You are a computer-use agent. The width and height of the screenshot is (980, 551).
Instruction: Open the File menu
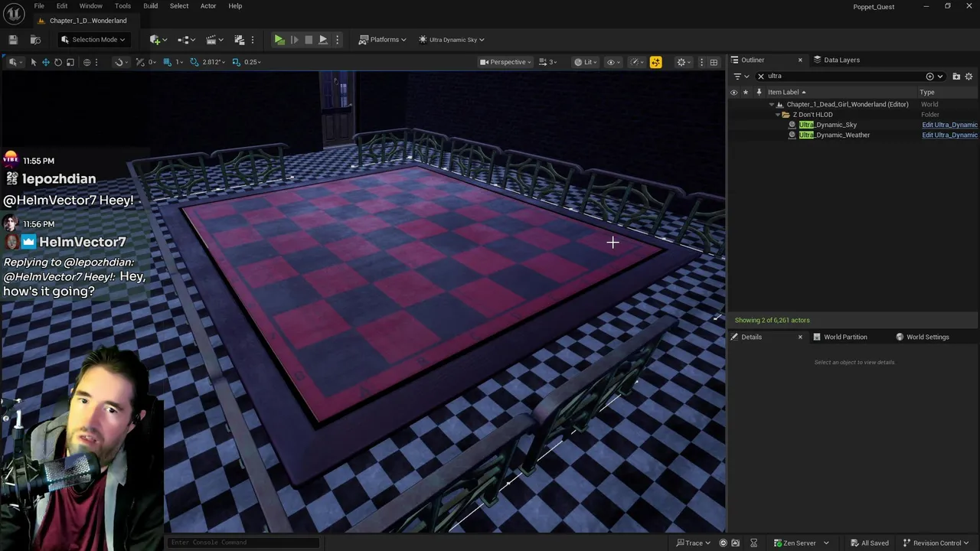(x=39, y=6)
